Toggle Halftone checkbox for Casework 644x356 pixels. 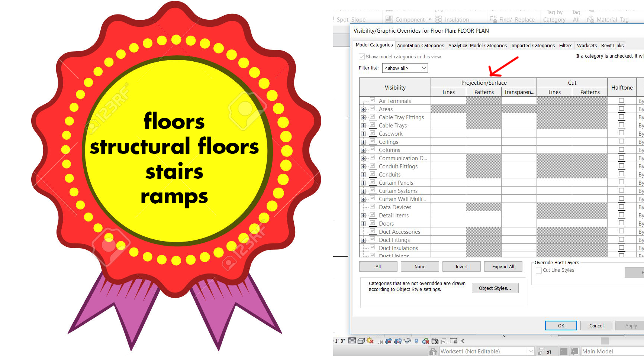[x=621, y=133]
